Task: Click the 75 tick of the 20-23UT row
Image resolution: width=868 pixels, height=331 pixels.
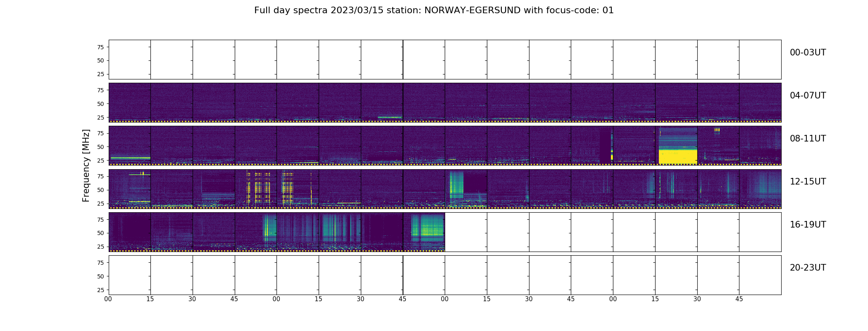Action: (100, 263)
